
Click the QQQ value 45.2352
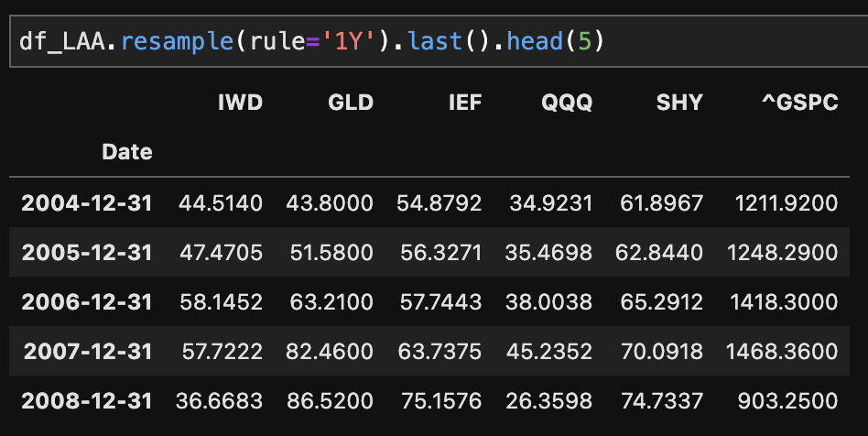[549, 351]
